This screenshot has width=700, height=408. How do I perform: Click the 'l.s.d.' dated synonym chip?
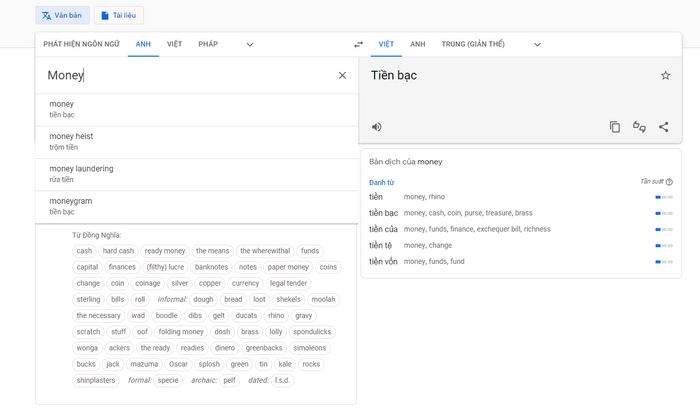[282, 380]
